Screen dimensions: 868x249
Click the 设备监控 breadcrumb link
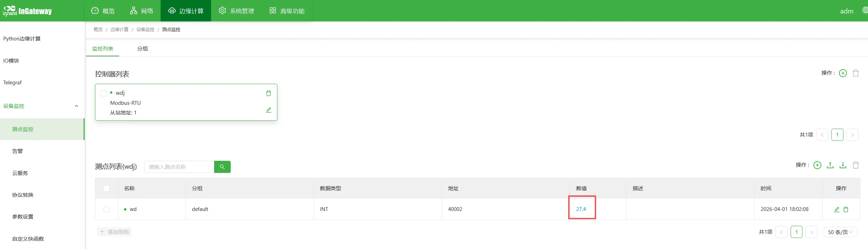(x=145, y=29)
